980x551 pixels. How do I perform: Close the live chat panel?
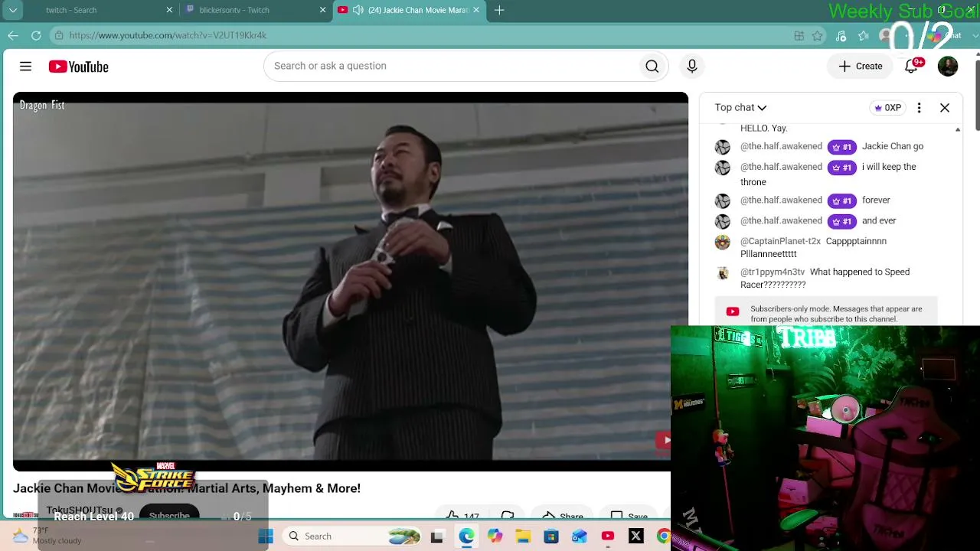tap(945, 108)
